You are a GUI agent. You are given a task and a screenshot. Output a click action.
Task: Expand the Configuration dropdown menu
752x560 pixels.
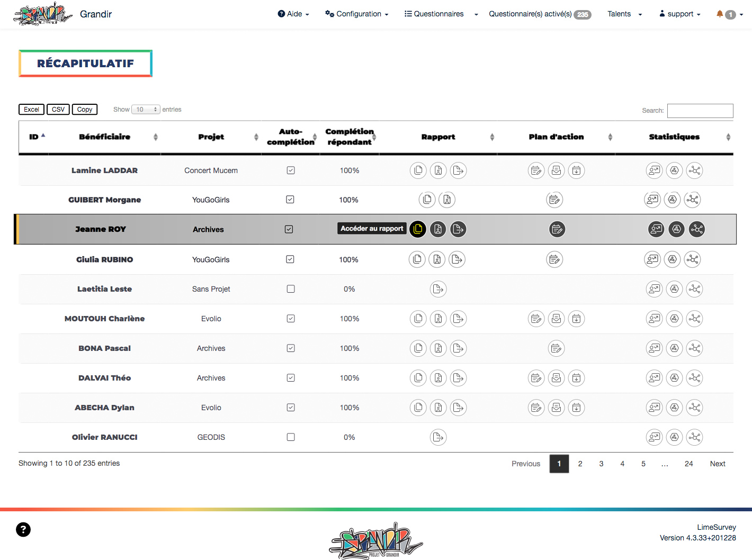point(357,14)
